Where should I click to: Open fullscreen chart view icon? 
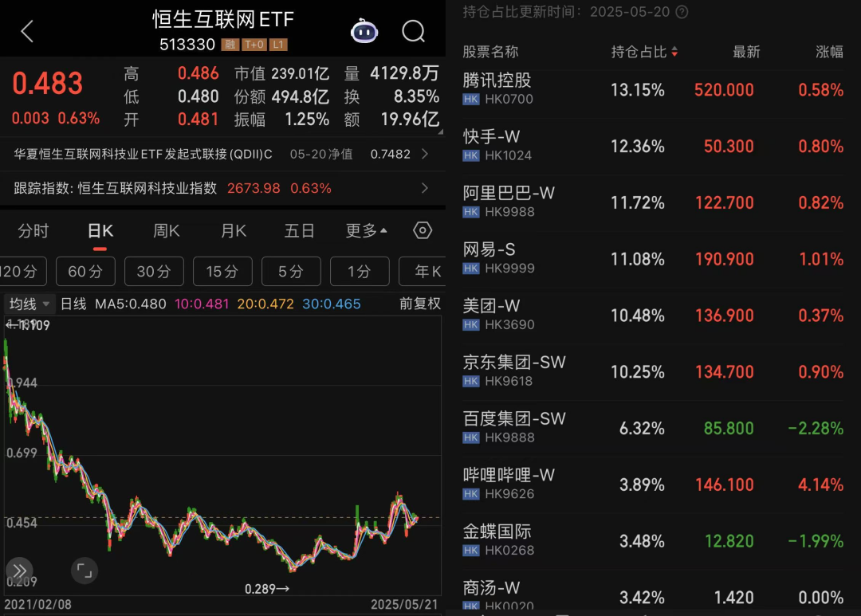click(83, 570)
